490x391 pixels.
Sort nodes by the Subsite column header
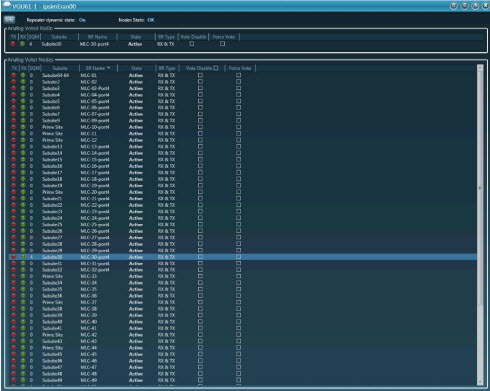pyautogui.click(x=60, y=68)
